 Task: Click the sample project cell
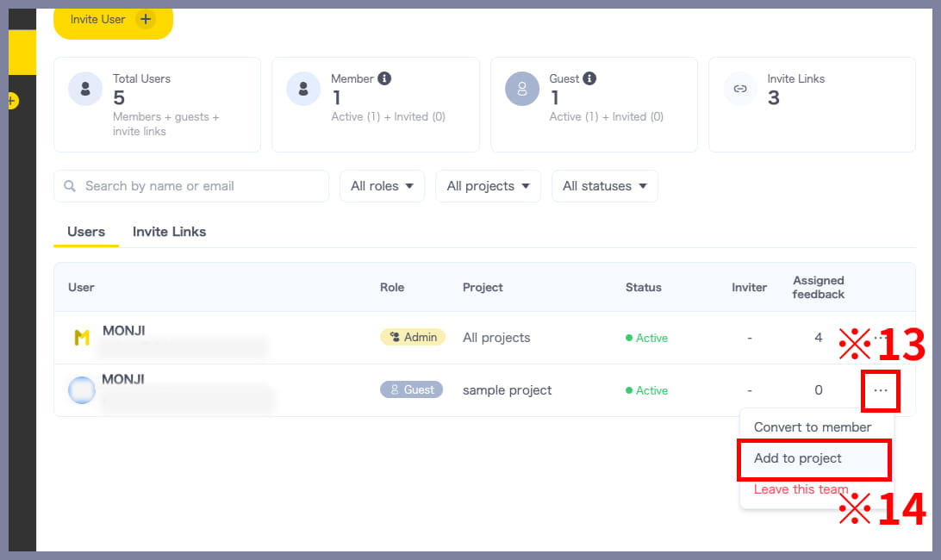tap(507, 390)
